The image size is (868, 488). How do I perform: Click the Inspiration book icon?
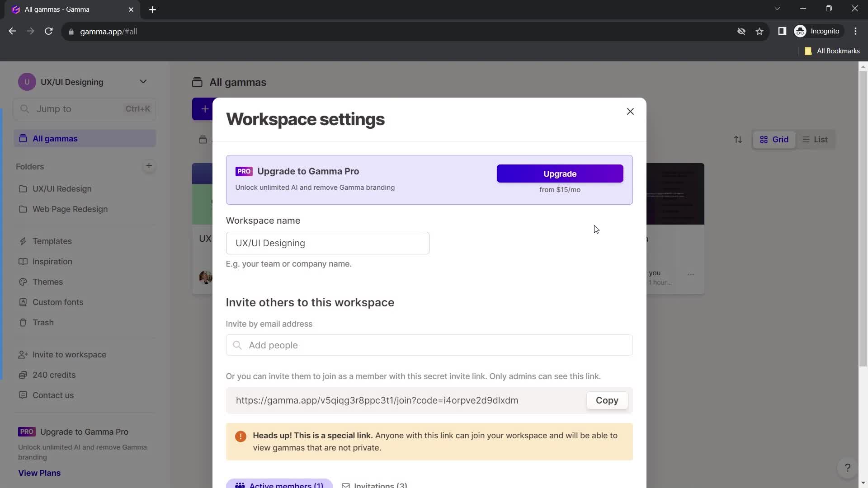click(x=23, y=262)
